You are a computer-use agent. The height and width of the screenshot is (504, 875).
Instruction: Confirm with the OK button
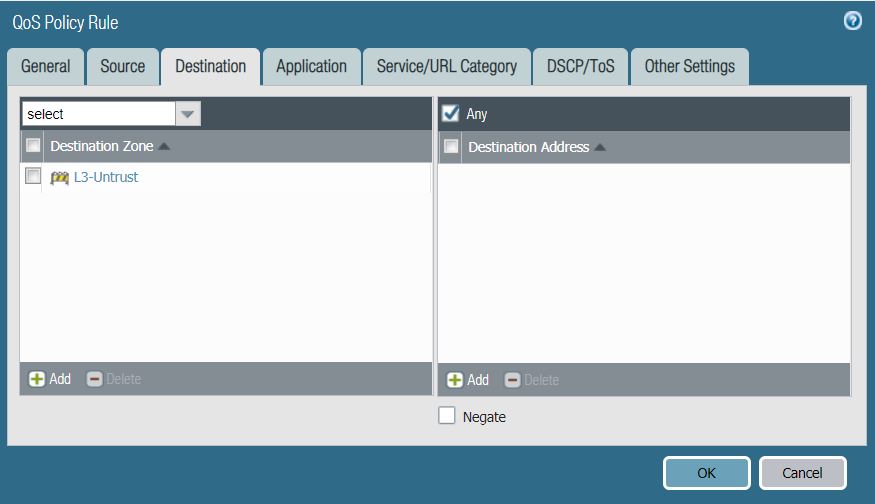(x=706, y=473)
